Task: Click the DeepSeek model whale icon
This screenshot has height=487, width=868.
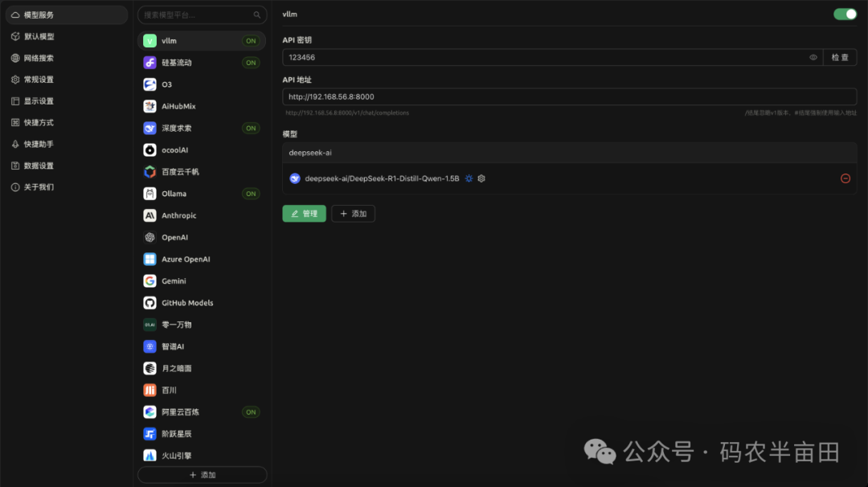Action: click(295, 178)
